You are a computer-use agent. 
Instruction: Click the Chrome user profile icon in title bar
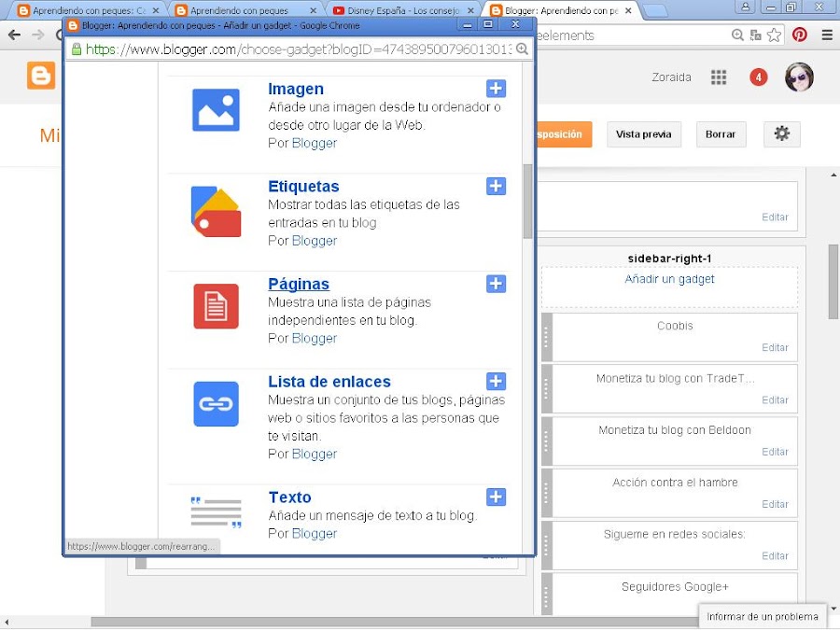pyautogui.click(x=745, y=7)
